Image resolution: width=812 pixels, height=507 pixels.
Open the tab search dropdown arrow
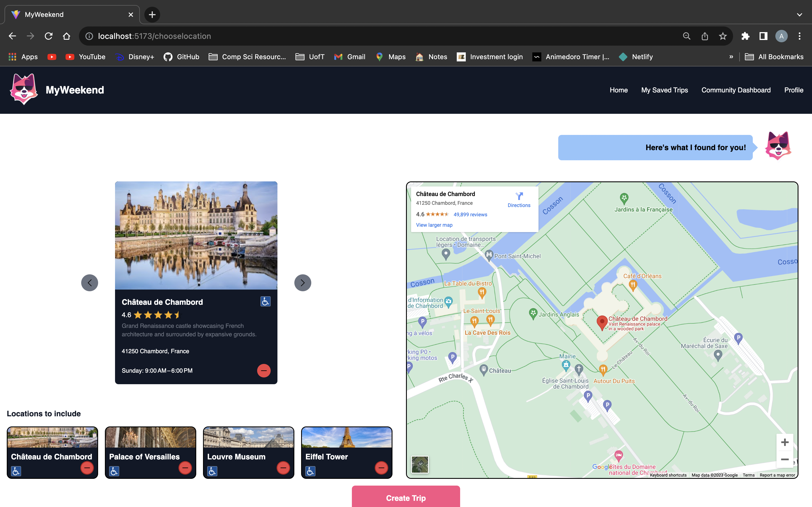[799, 14]
